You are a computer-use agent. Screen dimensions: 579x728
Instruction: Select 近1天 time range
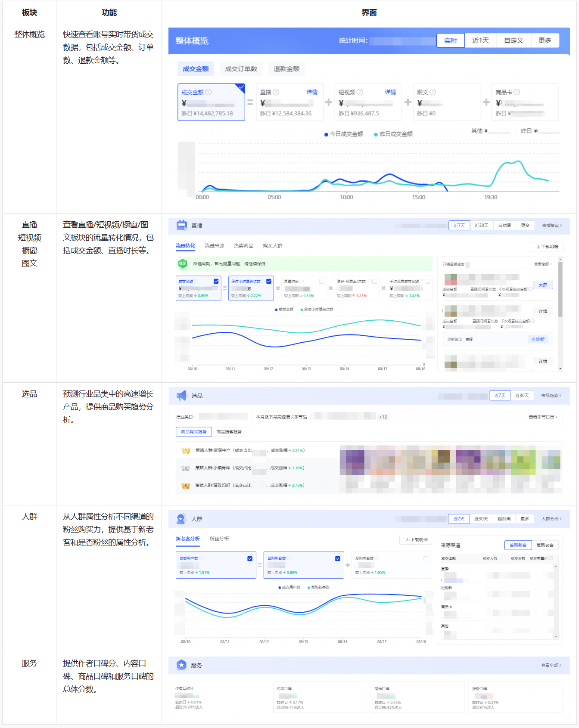(481, 40)
